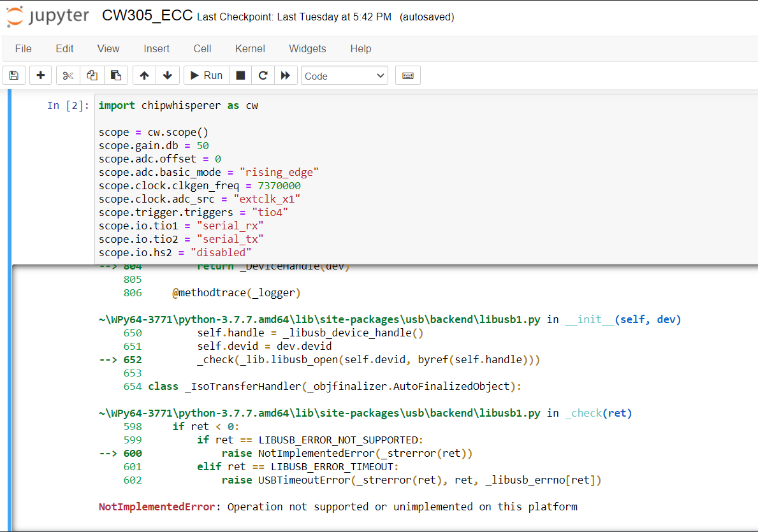The height and width of the screenshot is (532, 758).
Task: Insert a new cell below with plus icon
Action: click(x=41, y=75)
